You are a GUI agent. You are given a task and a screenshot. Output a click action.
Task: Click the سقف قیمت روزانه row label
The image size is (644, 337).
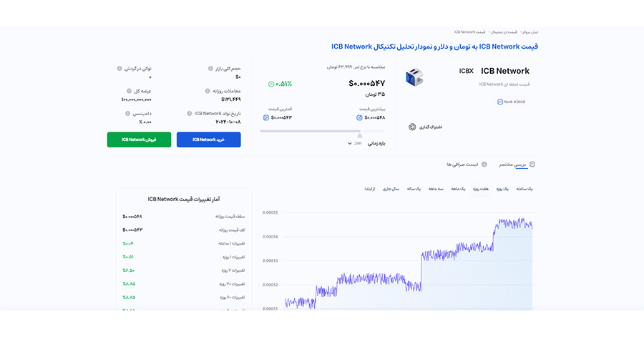(x=230, y=216)
